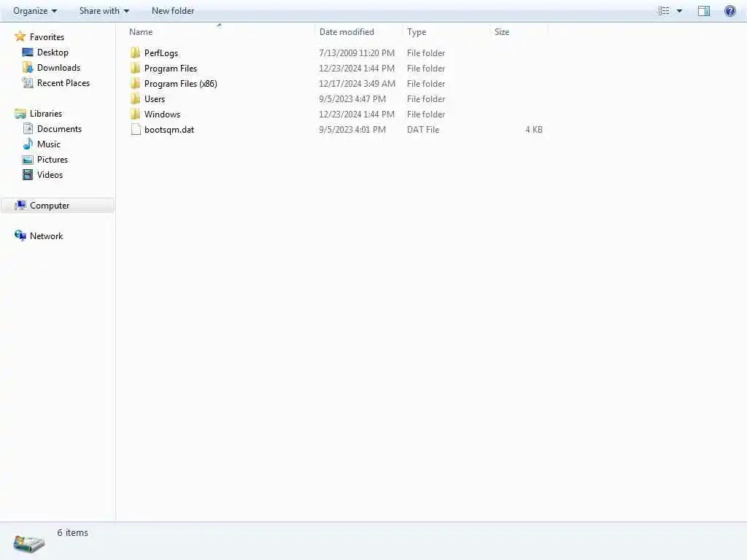Open Help via question mark icon
The height and width of the screenshot is (560, 747).
pyautogui.click(x=729, y=10)
